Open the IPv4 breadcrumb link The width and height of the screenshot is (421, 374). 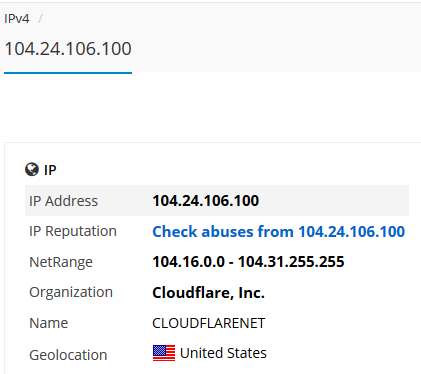[x=17, y=19]
